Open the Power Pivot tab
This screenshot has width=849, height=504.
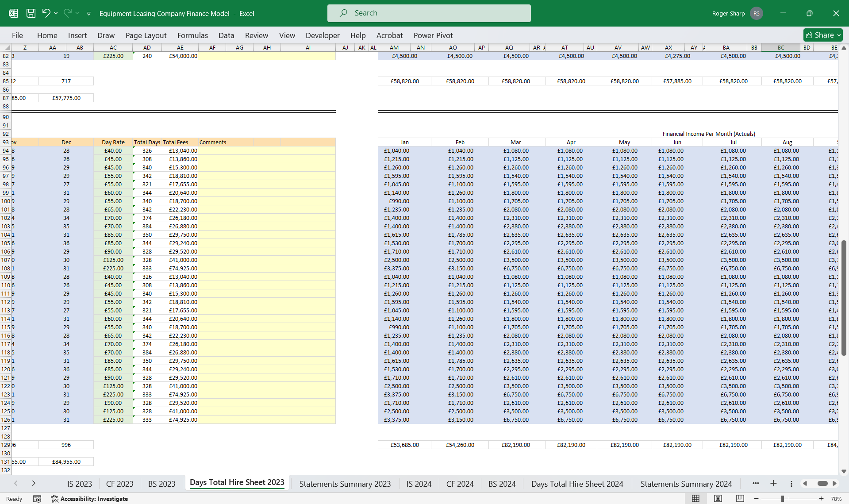(433, 35)
